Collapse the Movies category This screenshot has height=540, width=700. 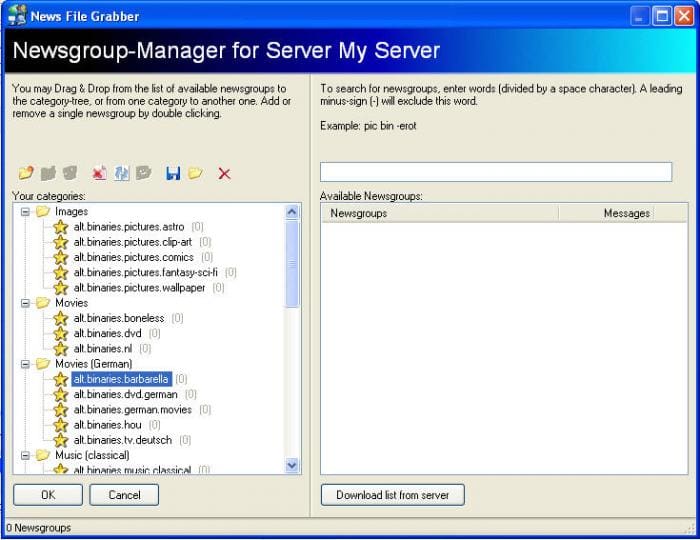pos(25,303)
